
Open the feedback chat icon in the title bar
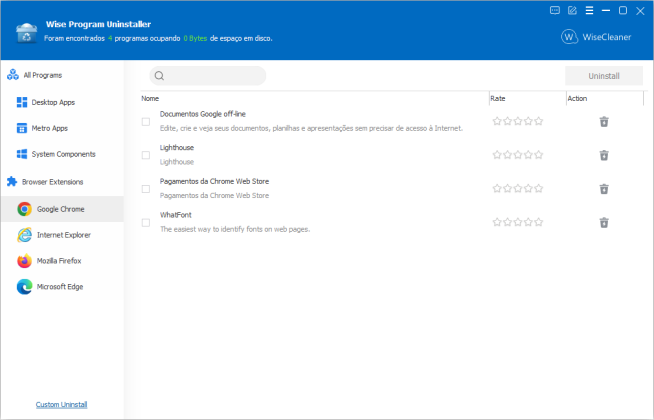click(x=555, y=10)
